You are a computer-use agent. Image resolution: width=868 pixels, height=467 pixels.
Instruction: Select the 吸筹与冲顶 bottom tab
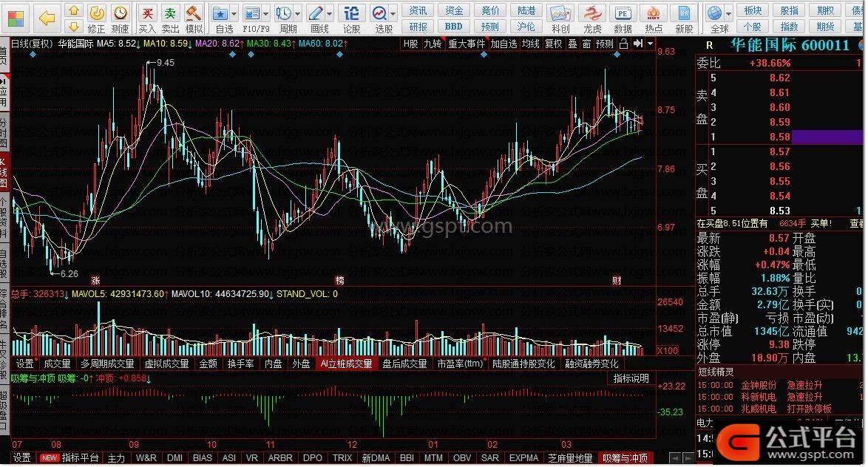[625, 458]
